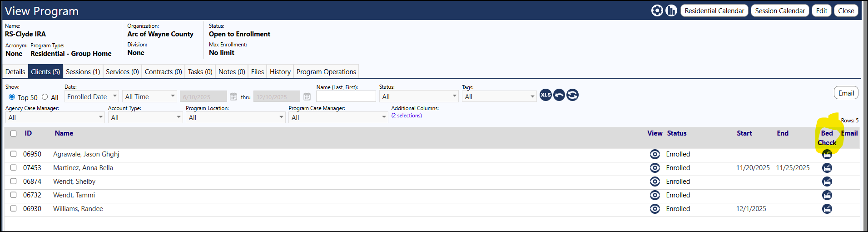Click the Name (Last, First) search field
Image resolution: width=868 pixels, height=232 pixels.
[x=346, y=96]
